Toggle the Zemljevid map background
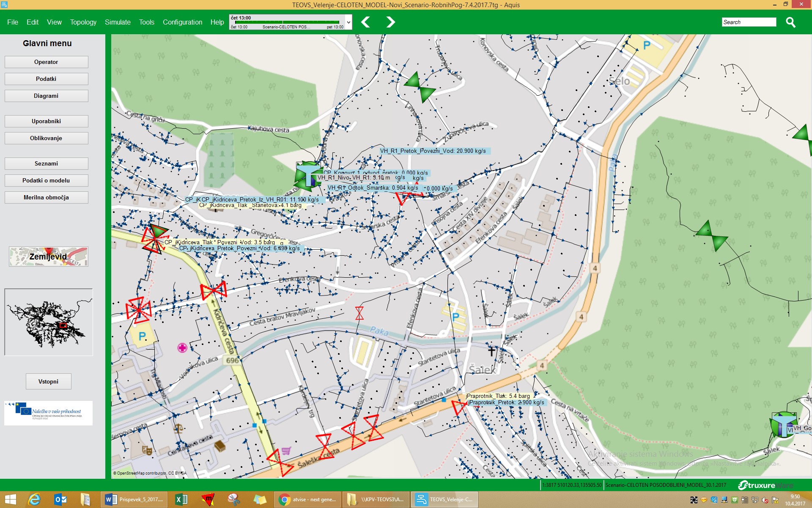This screenshot has width=812, height=508. tap(48, 257)
